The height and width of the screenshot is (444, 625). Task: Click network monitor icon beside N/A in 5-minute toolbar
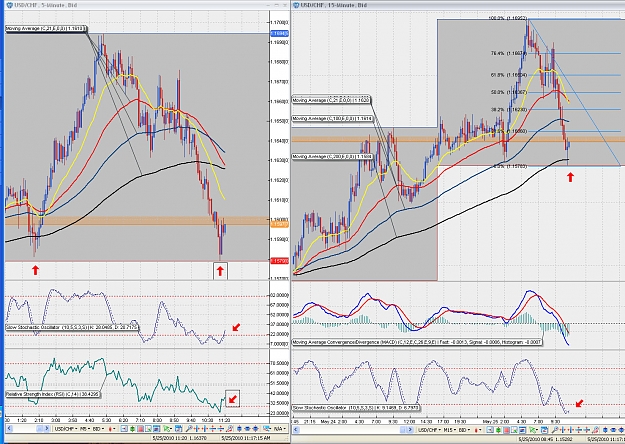click(266, 429)
